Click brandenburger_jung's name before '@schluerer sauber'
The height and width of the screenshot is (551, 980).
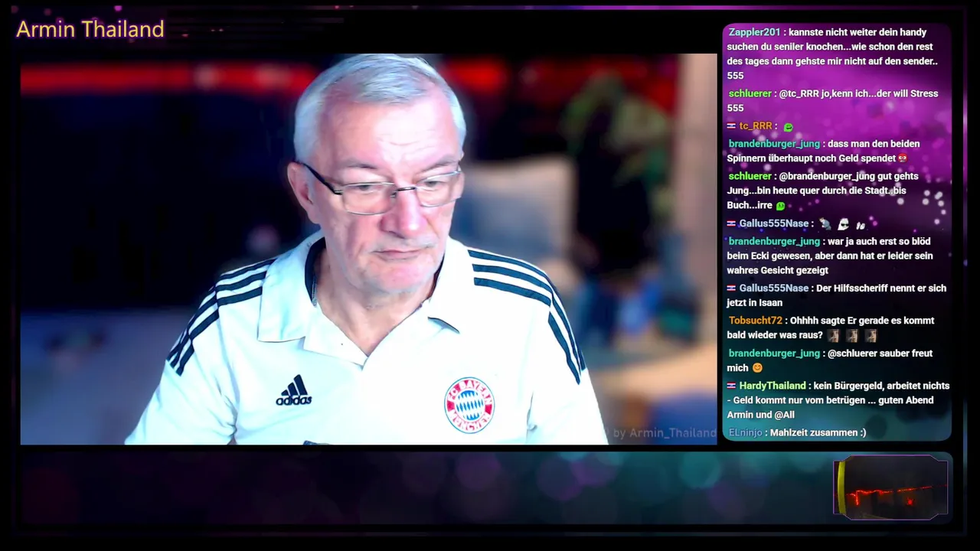point(774,354)
